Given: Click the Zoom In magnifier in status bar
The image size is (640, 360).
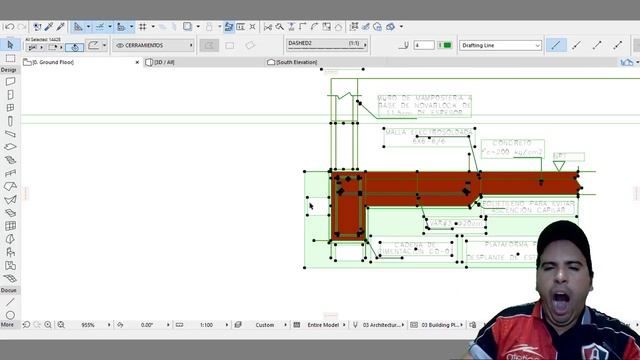Looking at the screenshot, I should (48, 325).
